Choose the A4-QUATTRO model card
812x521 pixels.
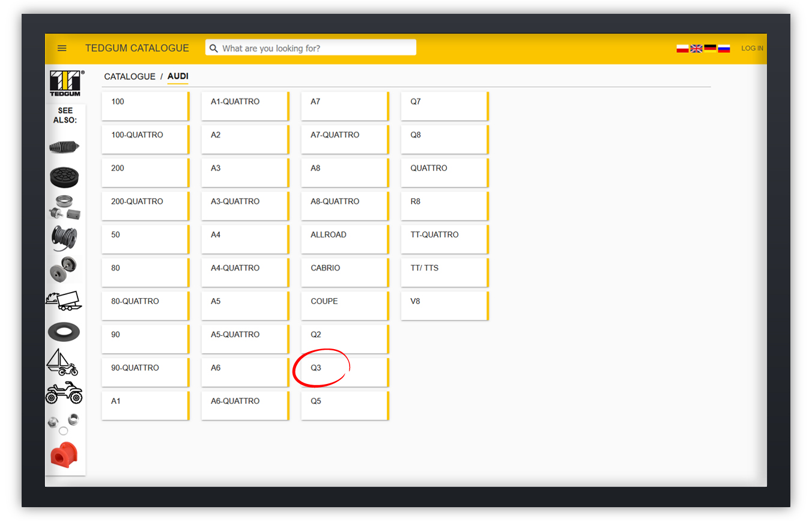[x=245, y=273]
